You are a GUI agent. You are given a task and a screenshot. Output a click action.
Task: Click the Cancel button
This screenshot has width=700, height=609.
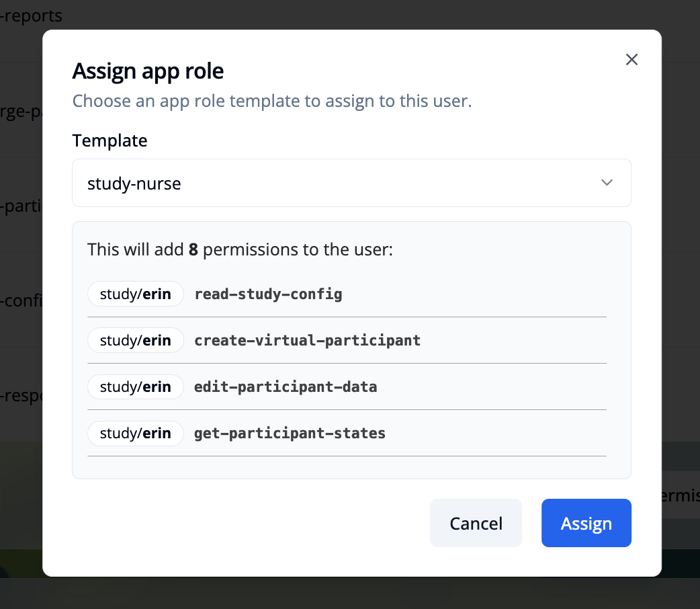pyautogui.click(x=476, y=523)
